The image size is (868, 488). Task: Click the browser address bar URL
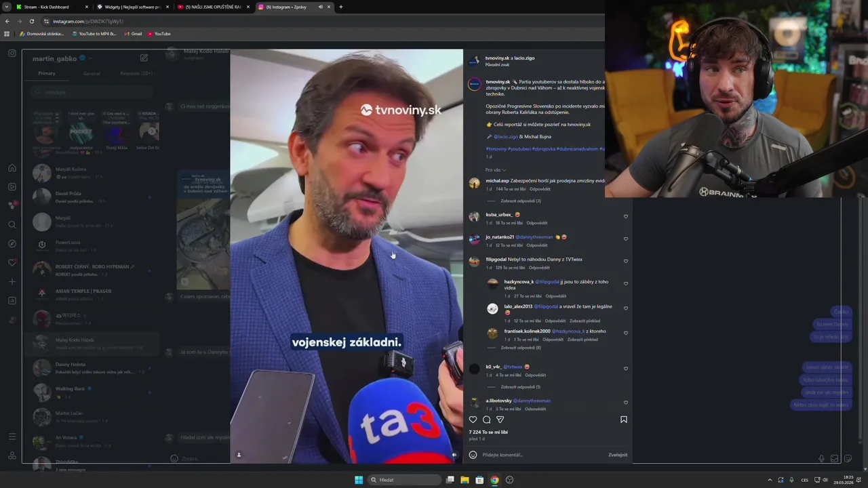coord(88,21)
